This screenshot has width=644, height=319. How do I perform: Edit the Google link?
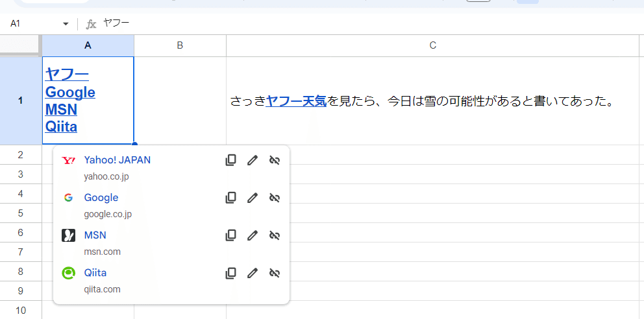coord(252,198)
